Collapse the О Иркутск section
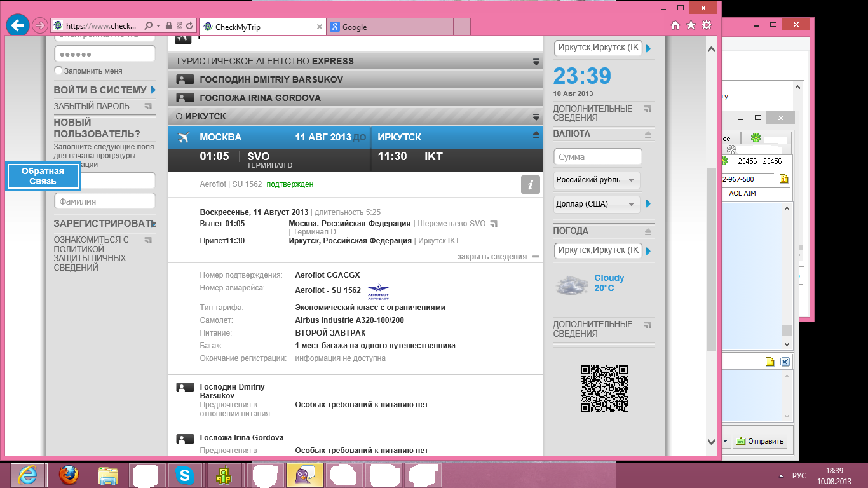Screen dimensions: 868x488 click(536, 117)
